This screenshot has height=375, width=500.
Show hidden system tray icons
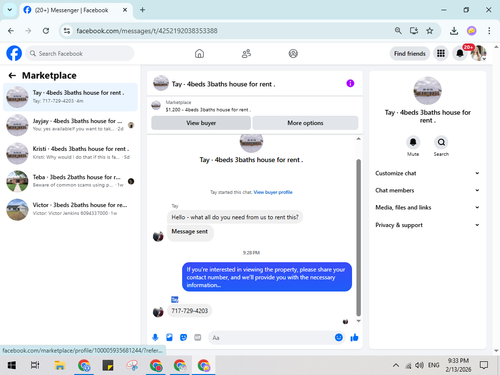tap(396, 365)
